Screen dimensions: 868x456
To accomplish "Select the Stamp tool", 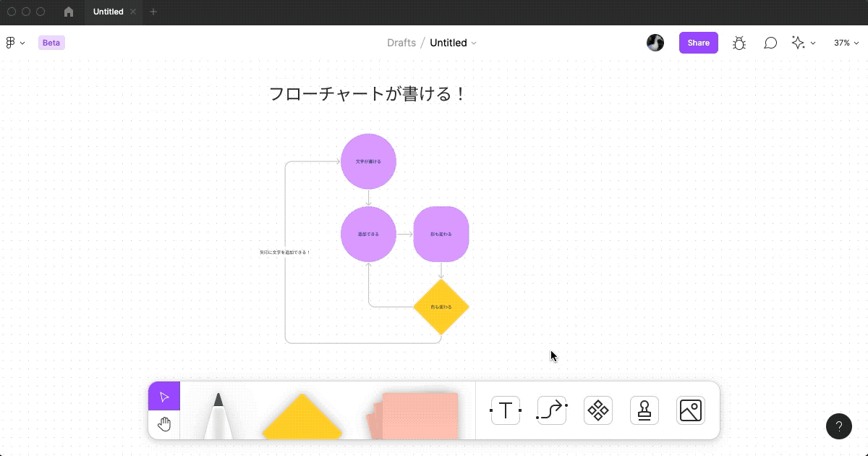I will (644, 410).
